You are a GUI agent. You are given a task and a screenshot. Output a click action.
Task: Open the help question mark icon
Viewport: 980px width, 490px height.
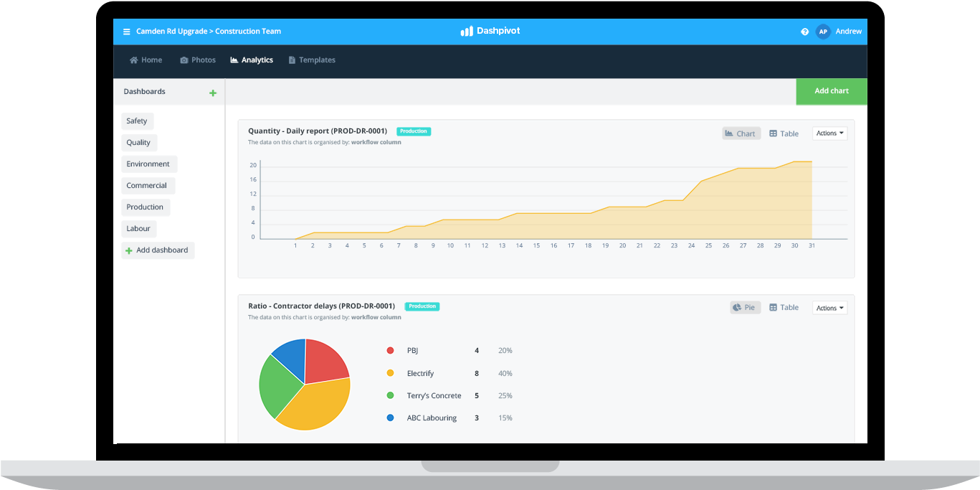804,32
